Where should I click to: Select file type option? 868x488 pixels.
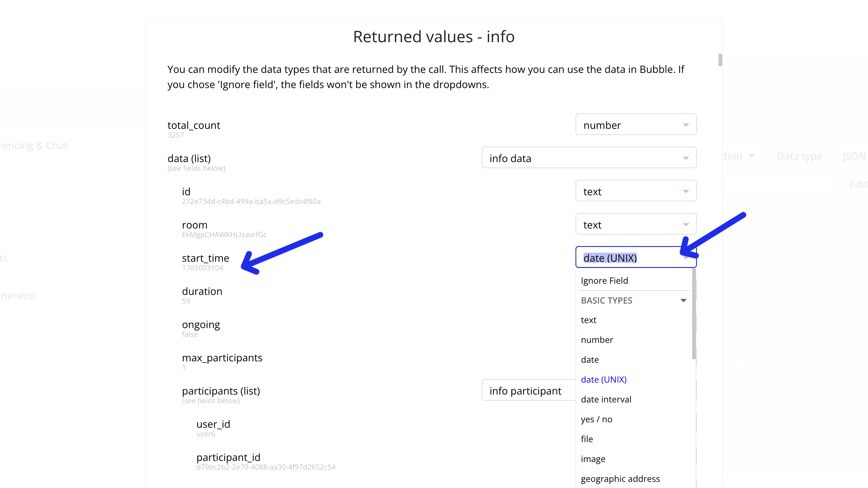[x=587, y=439]
